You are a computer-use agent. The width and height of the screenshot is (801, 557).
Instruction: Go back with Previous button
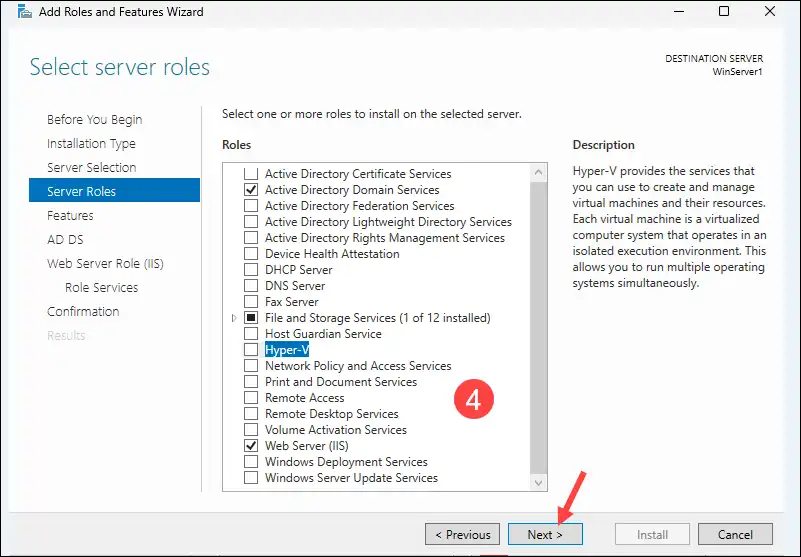pos(461,534)
